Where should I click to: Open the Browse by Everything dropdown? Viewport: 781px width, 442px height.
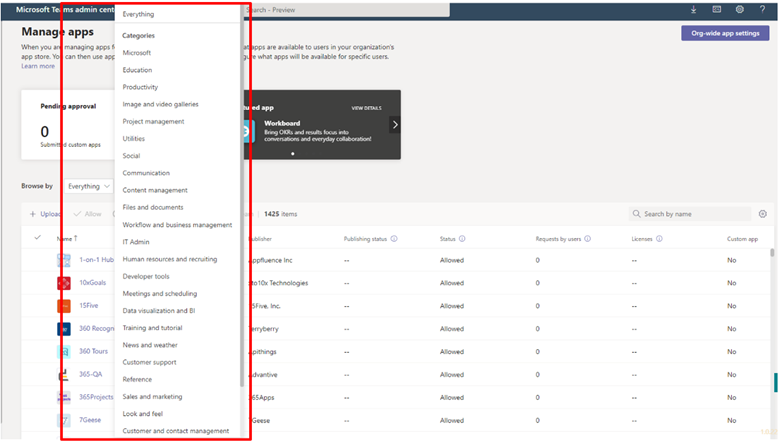tap(89, 186)
